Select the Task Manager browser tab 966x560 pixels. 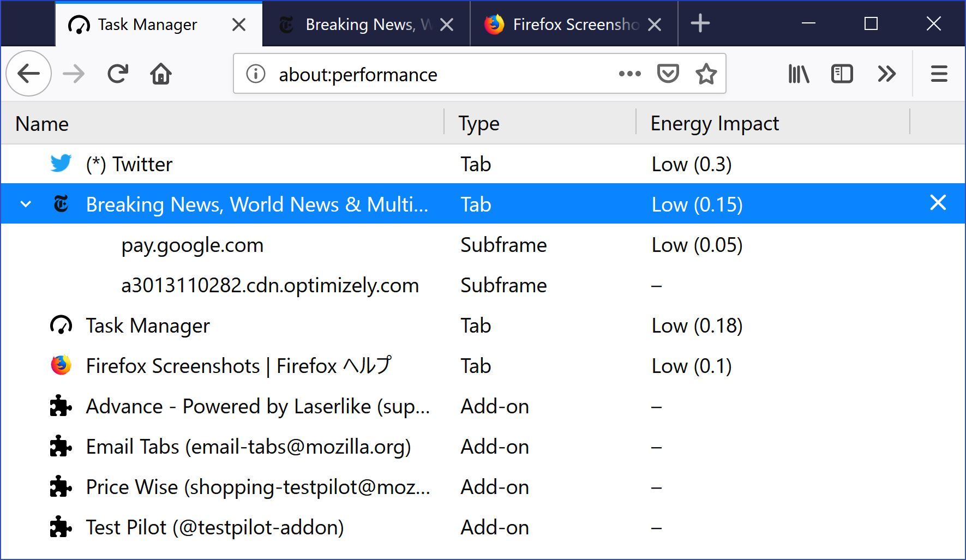(158, 24)
